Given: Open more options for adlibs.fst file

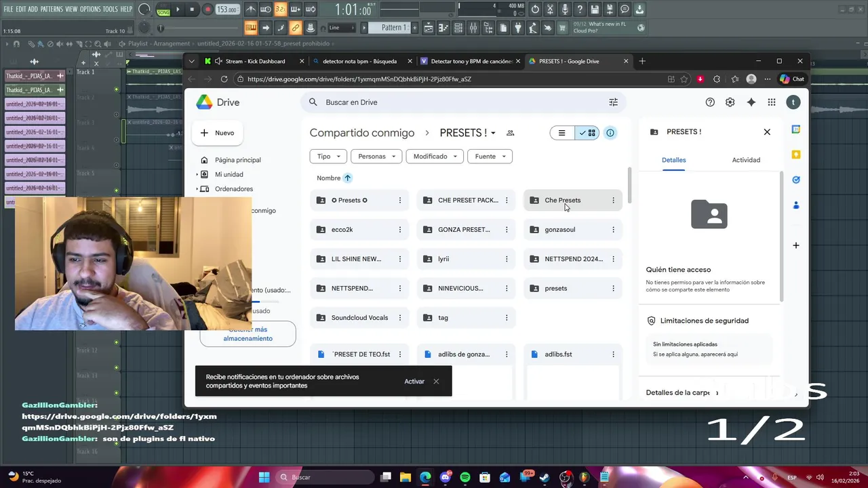Looking at the screenshot, I should 613,354.
